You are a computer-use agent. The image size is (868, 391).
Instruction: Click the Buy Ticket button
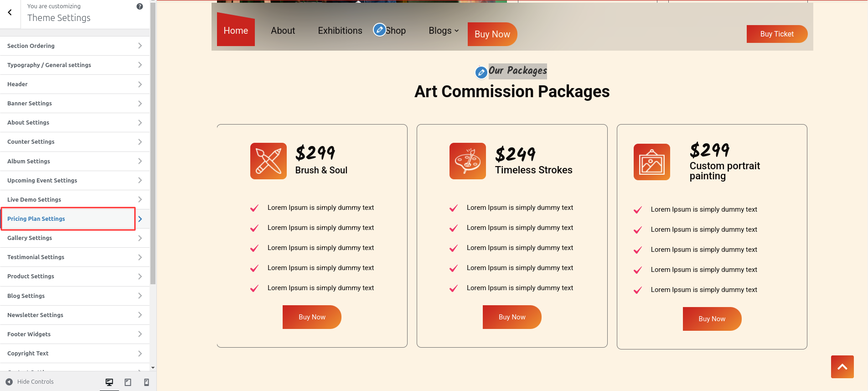pos(777,34)
